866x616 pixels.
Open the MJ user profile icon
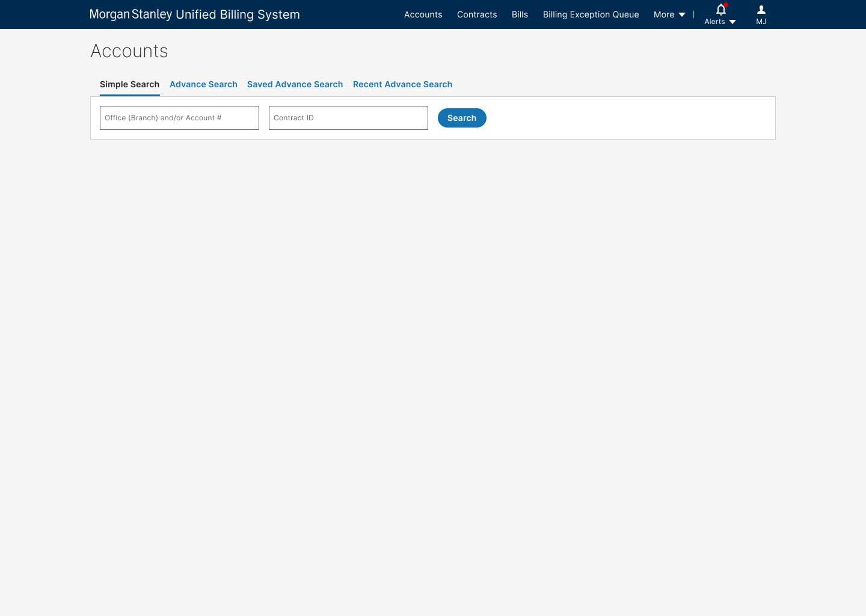coord(761,10)
